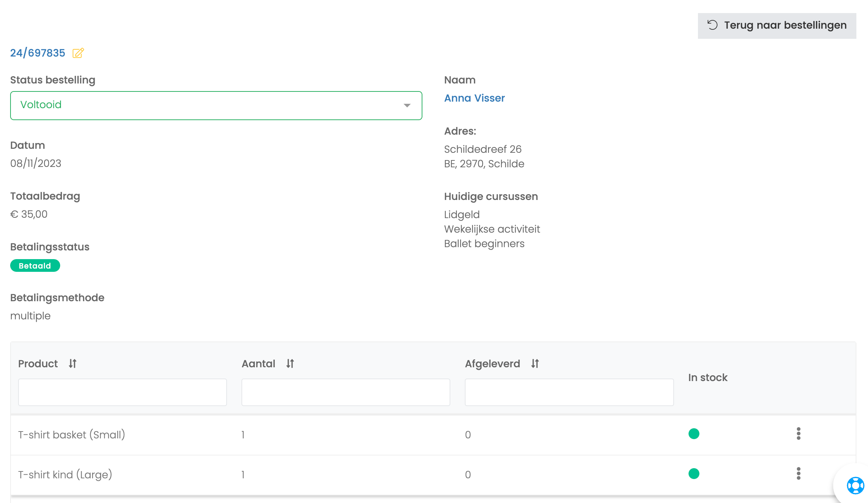Viewport: 868px width, 503px height.
Task: Click the Product column header label
Action: (38, 364)
